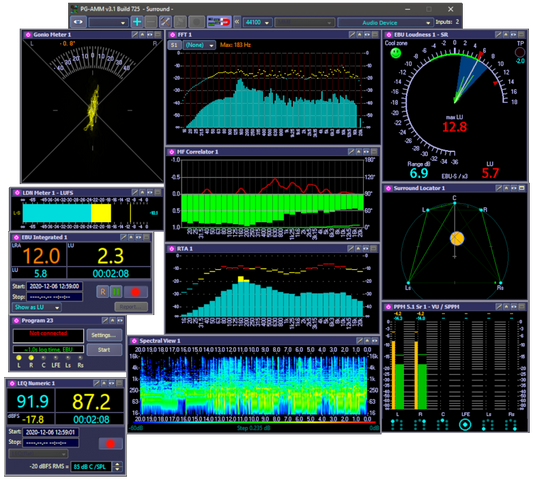Open the empty preset dropdown beside the eye icon

tap(107, 22)
